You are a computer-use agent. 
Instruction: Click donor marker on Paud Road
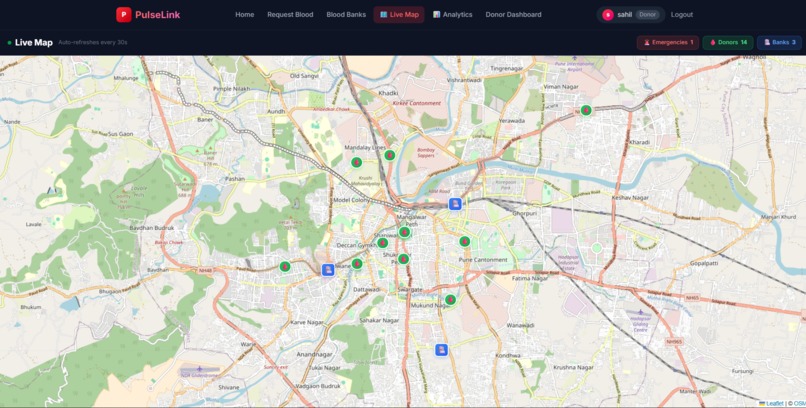[x=284, y=267]
